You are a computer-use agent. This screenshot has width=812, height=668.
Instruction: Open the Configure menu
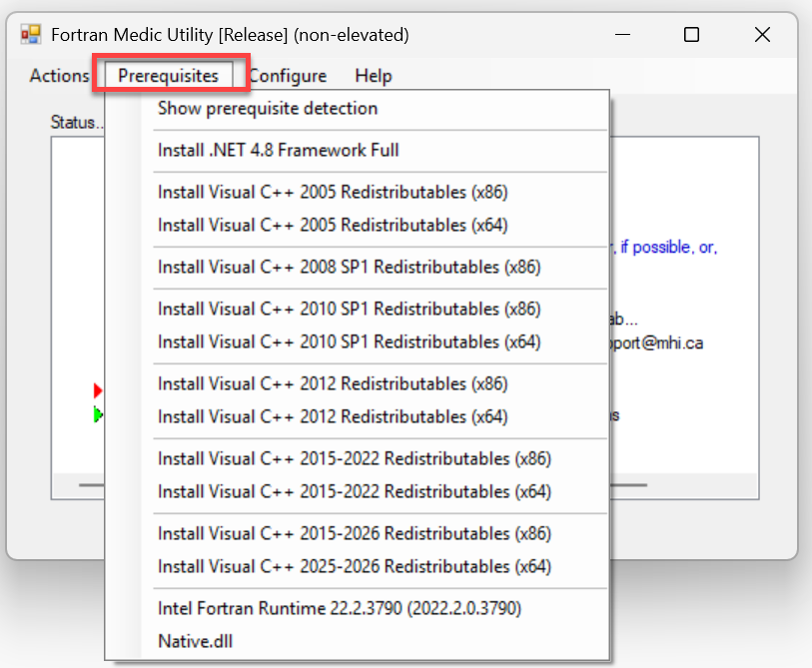[288, 76]
